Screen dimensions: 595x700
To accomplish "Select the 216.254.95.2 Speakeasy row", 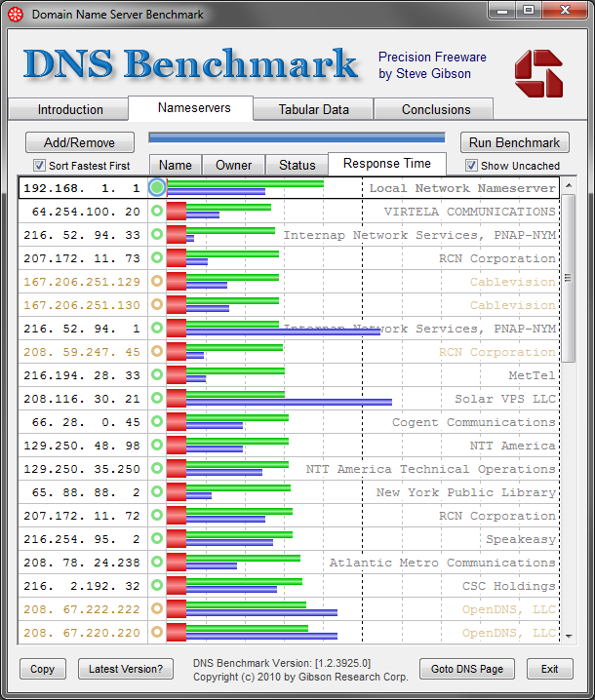I will (289, 539).
